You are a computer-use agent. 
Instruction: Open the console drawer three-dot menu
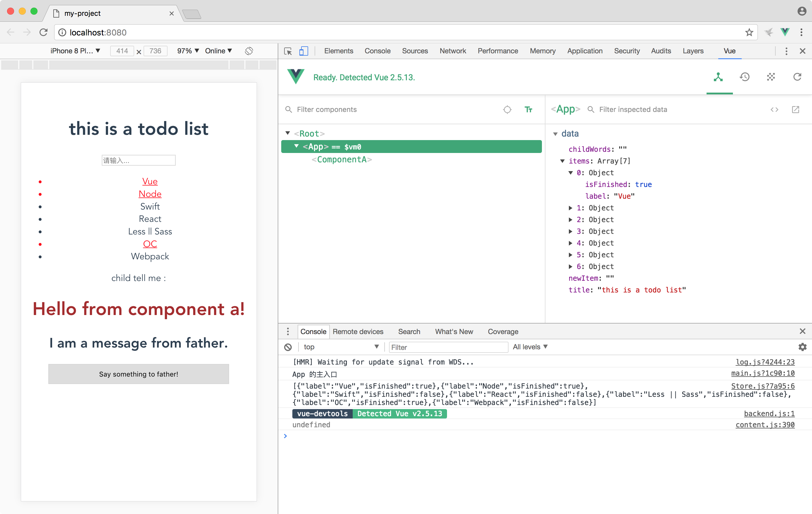click(x=288, y=331)
